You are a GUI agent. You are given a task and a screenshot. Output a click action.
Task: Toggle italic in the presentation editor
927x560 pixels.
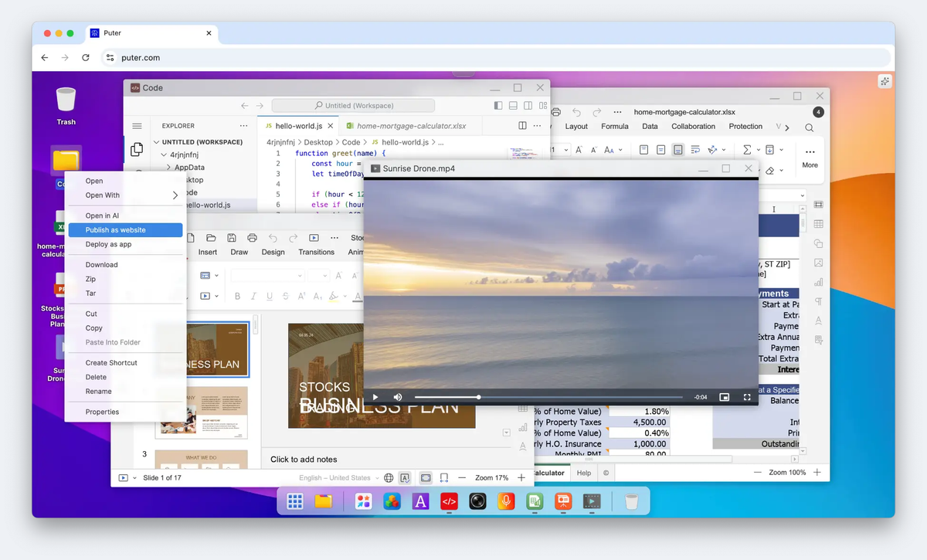click(253, 296)
